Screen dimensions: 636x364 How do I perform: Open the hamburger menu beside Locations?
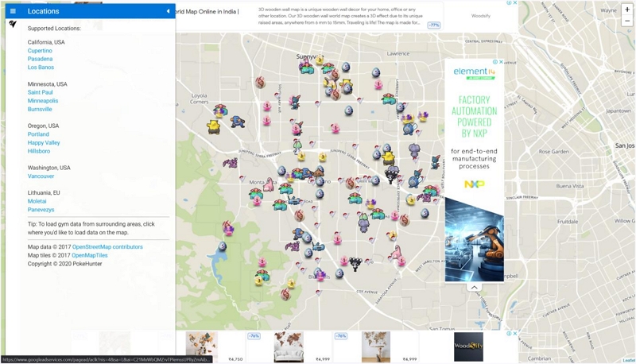pyautogui.click(x=13, y=11)
